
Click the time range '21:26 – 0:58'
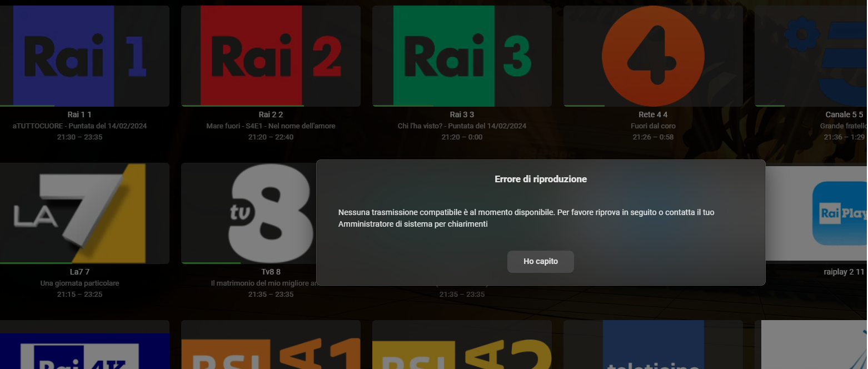(x=653, y=137)
